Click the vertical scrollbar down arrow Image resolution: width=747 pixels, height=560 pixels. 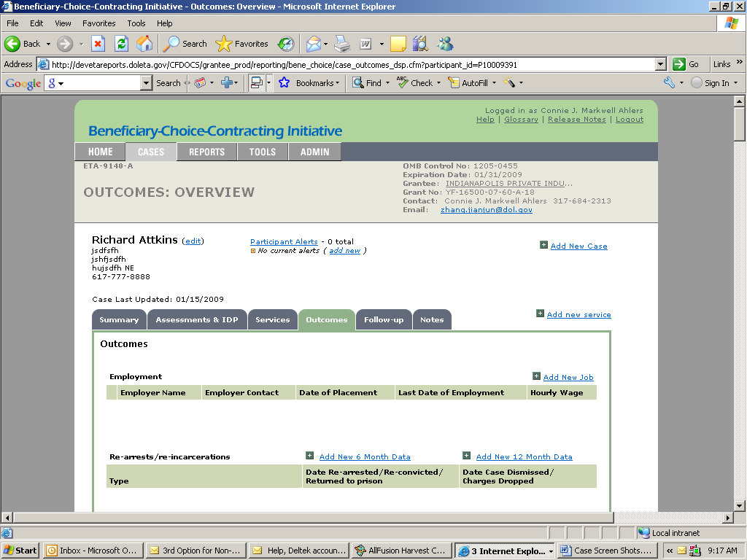coord(740,506)
